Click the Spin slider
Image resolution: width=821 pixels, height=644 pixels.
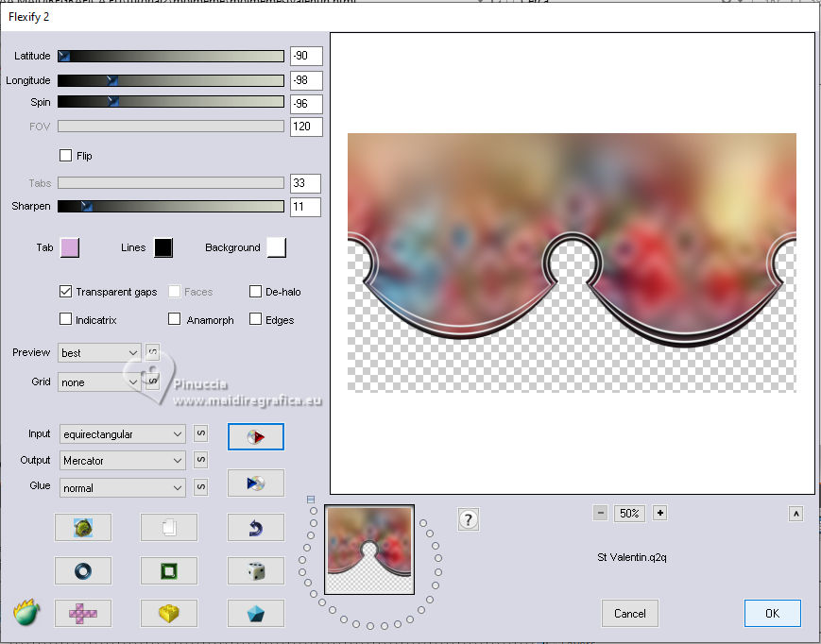pyautogui.click(x=171, y=101)
